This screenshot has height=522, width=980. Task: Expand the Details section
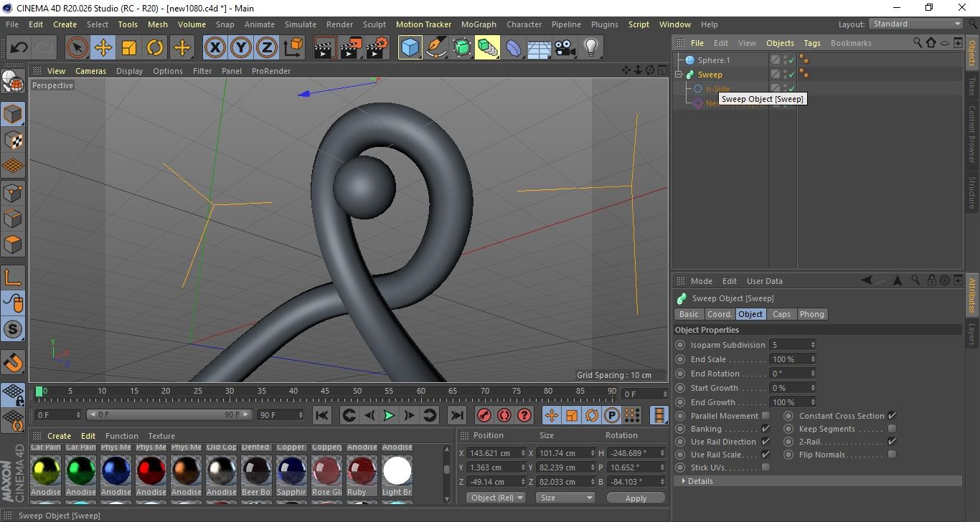[x=818, y=481]
